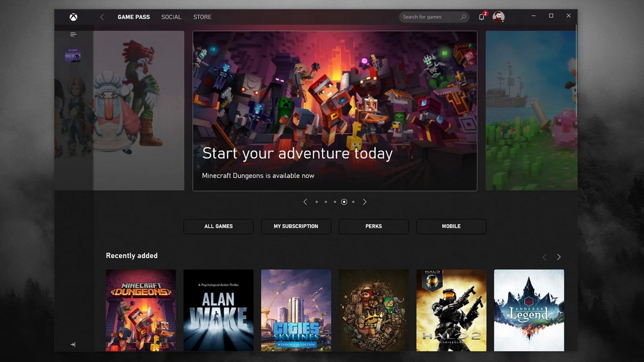
Task: Open the My Subscription button
Action: click(296, 226)
